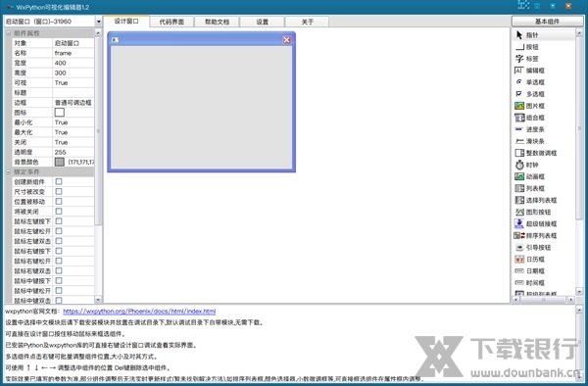
Task: Tick the 鼠标左键松开 event checkbox
Action: 59,231
